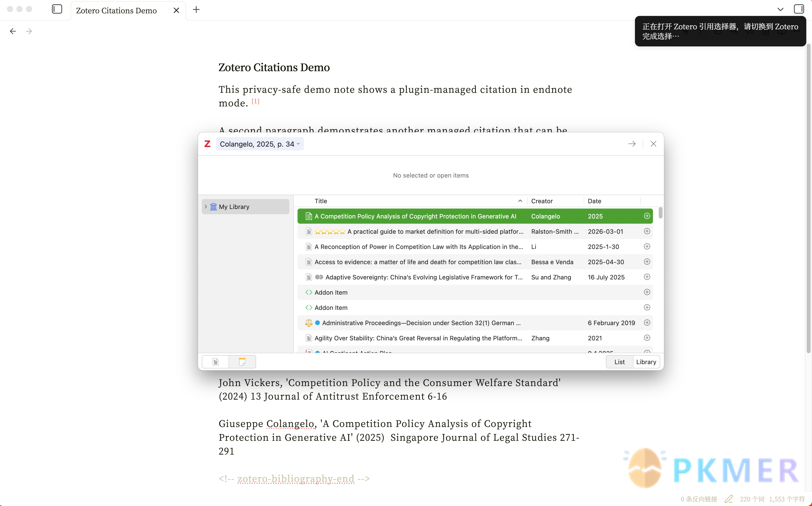
Task: Click the [1] endnote citation marker
Action: click(255, 101)
